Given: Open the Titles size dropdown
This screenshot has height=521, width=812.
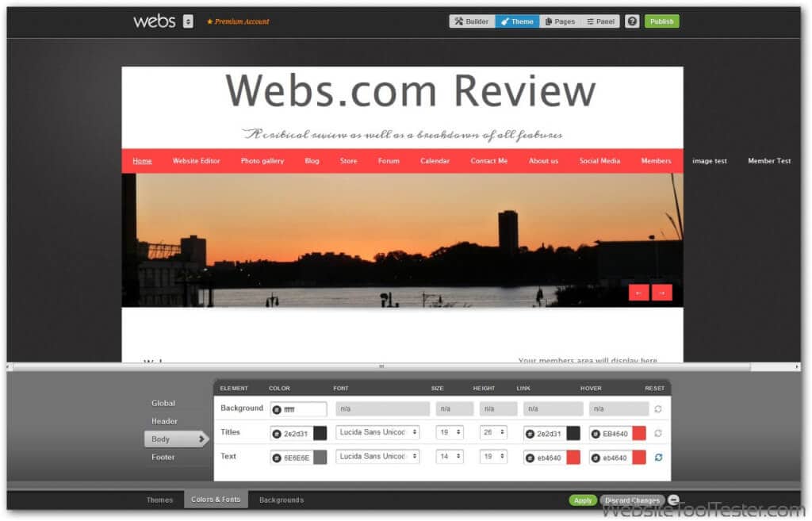Looking at the screenshot, I should click(450, 432).
